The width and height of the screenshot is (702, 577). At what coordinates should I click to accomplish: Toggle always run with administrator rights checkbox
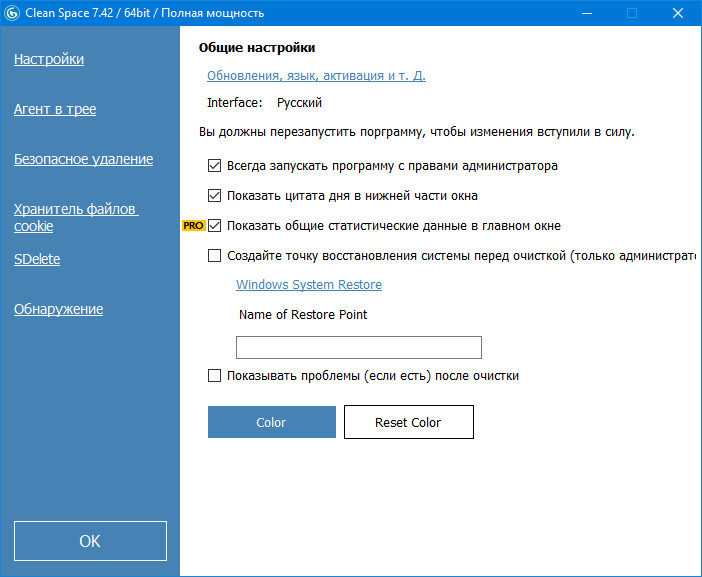coord(214,166)
